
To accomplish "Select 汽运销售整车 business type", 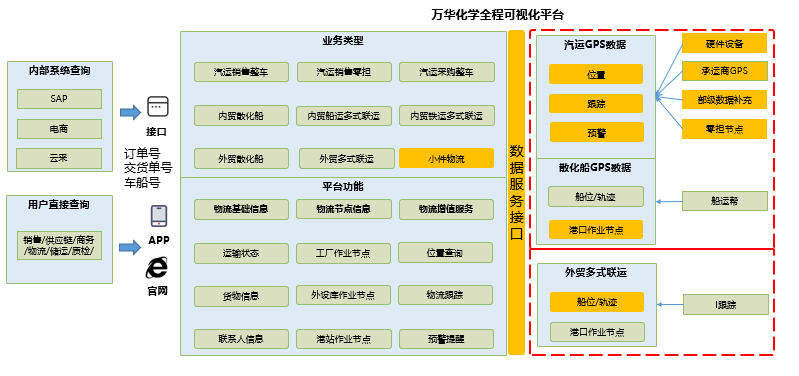I will pos(241,72).
